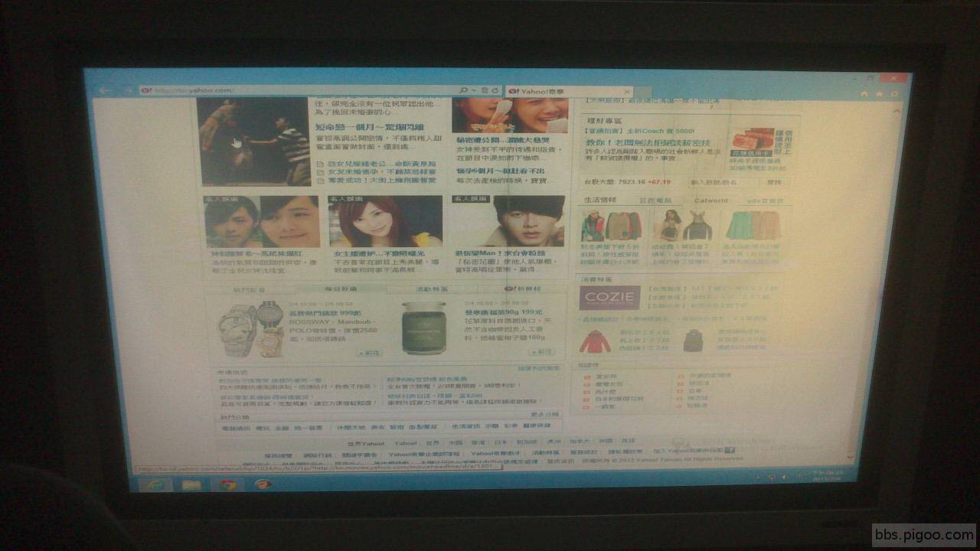
Task: Click the two models fashion thumbnail
Action: click(683, 225)
